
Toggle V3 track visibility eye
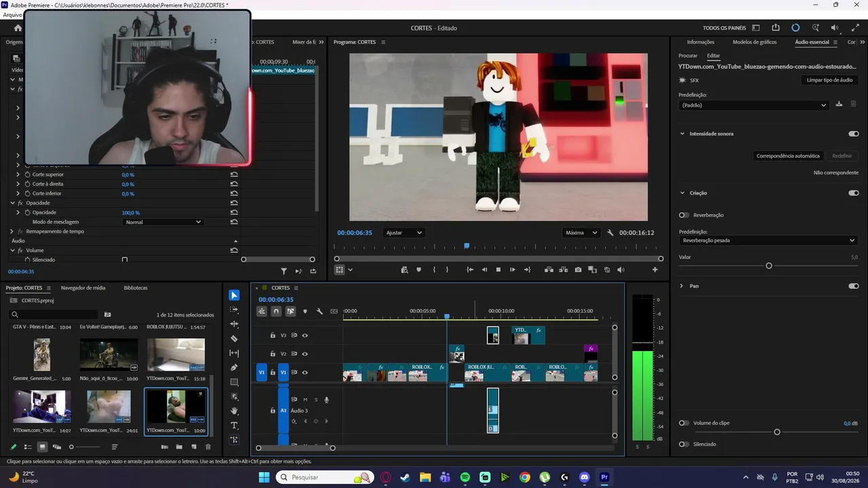[304, 335]
